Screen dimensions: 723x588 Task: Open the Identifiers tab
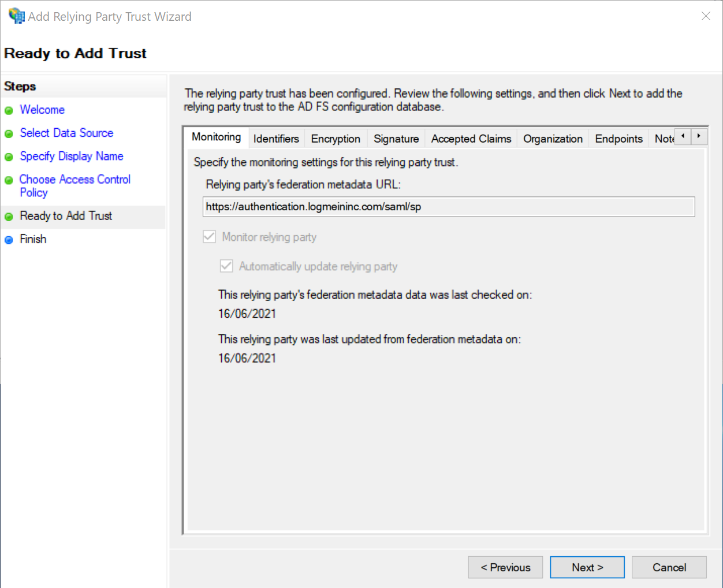click(276, 139)
